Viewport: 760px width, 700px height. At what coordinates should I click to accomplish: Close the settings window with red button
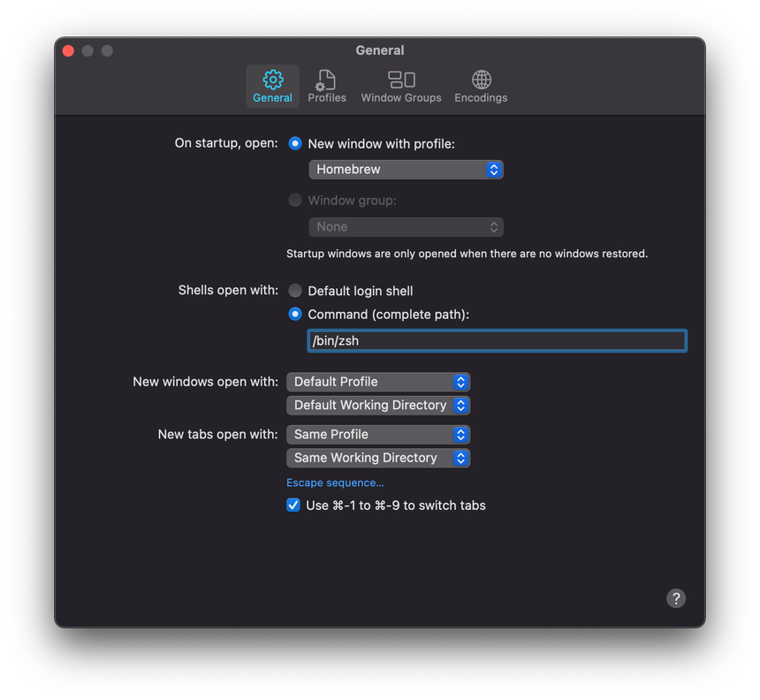(68, 50)
